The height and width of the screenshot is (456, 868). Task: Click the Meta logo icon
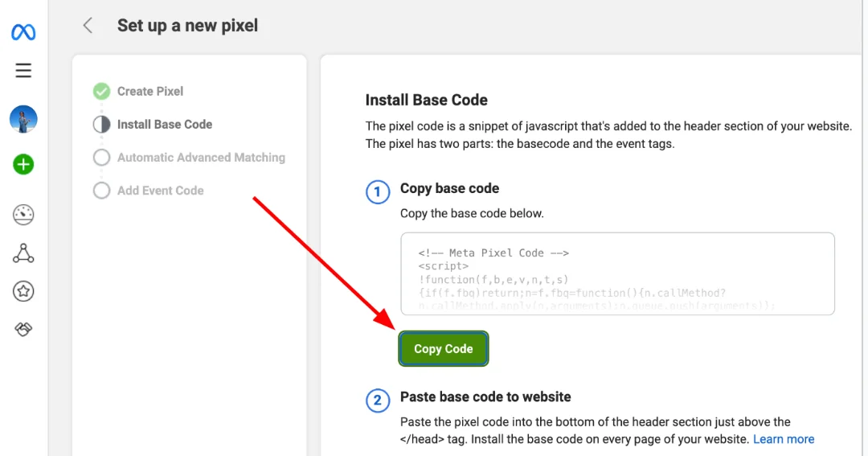point(23,32)
